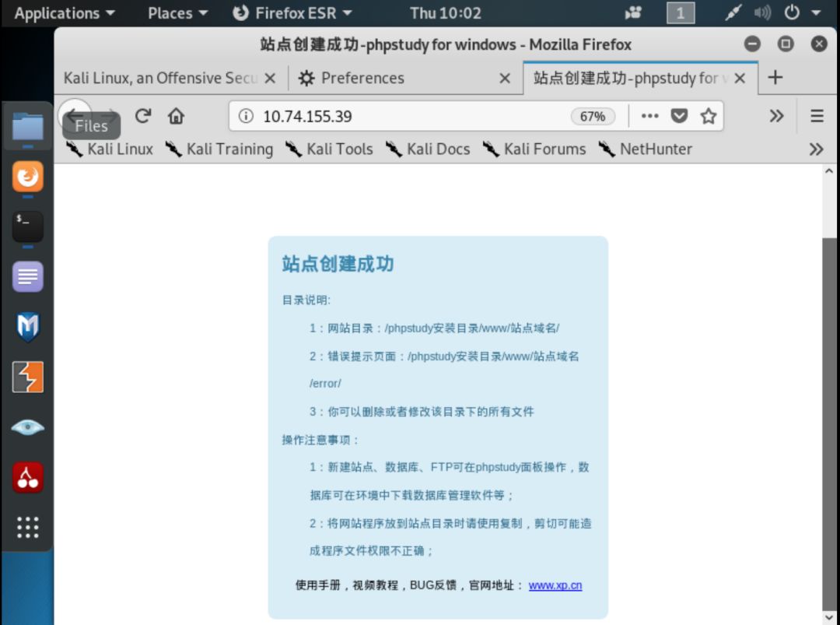This screenshot has height=625, width=840.
Task: Open the Firefox ESR app menu
Action: (292, 13)
